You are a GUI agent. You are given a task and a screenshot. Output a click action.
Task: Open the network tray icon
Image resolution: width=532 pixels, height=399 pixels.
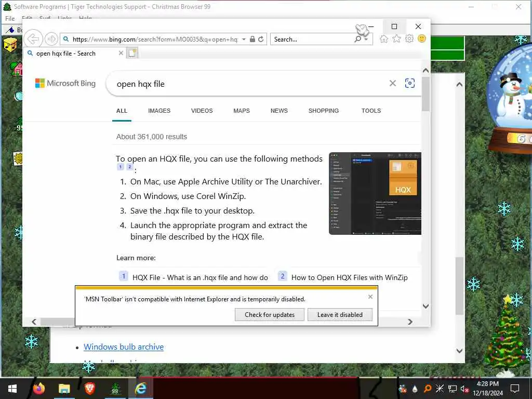(453, 389)
